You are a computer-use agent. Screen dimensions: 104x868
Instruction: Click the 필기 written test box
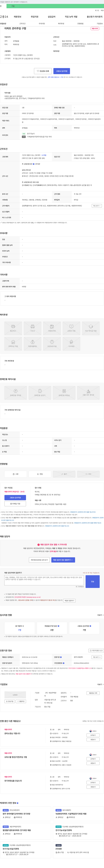(x=64, y=474)
